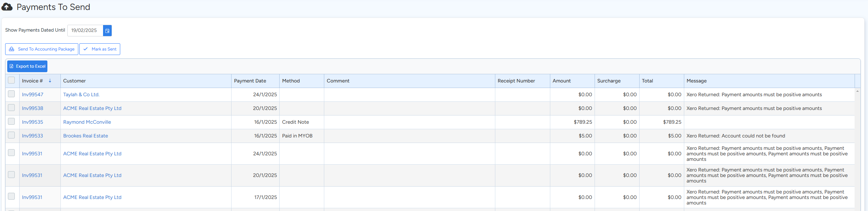Viewport: 868px width, 211px height.
Task: Click the table scrollbar up arrow
Action: point(857,91)
